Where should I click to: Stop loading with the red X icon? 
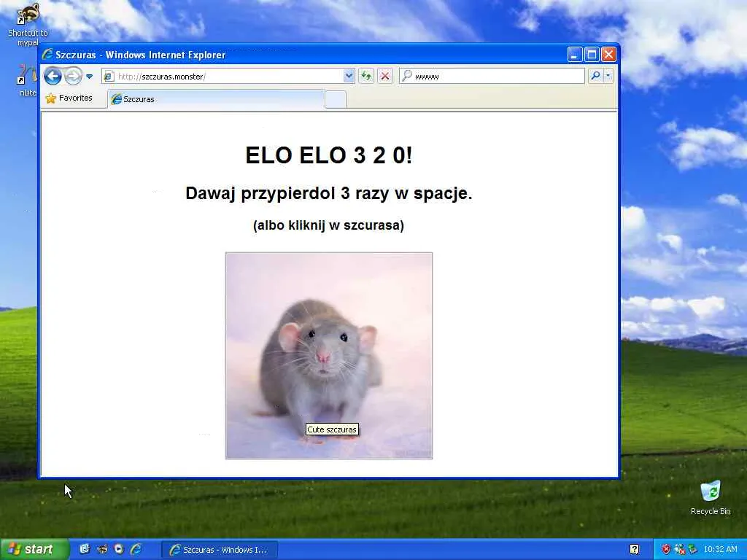coord(385,76)
